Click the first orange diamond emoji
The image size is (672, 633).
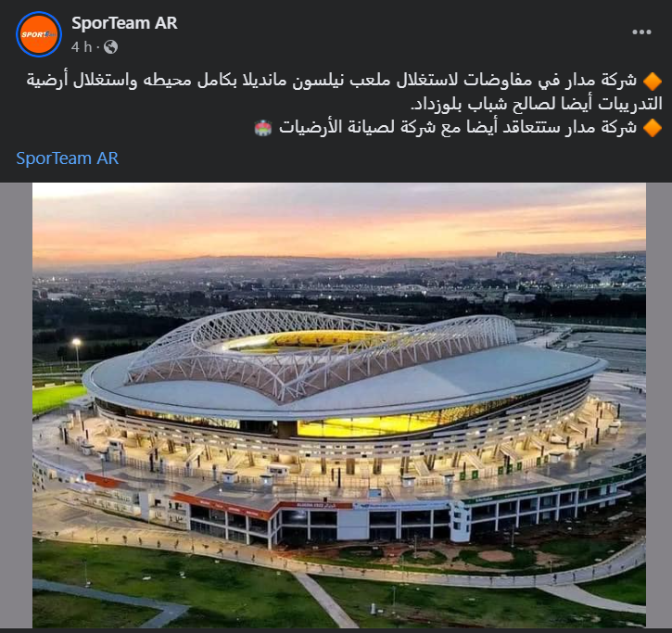click(653, 81)
